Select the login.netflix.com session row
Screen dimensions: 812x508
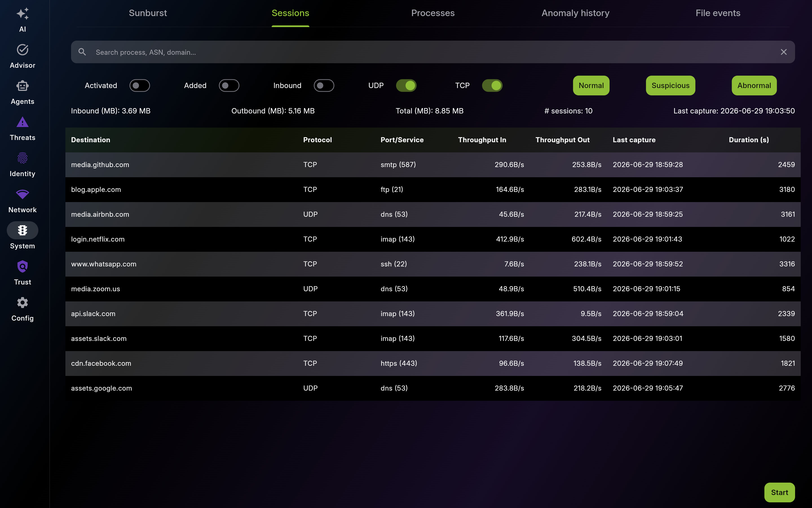(x=433, y=239)
